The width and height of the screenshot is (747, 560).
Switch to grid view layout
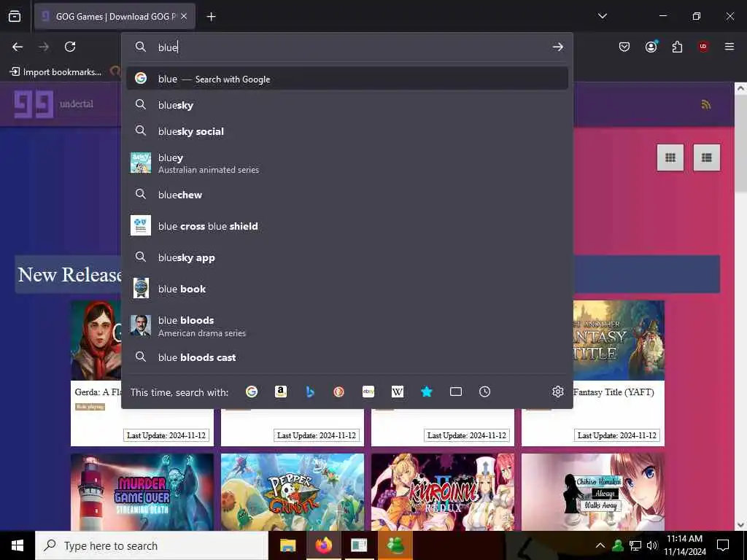point(670,157)
